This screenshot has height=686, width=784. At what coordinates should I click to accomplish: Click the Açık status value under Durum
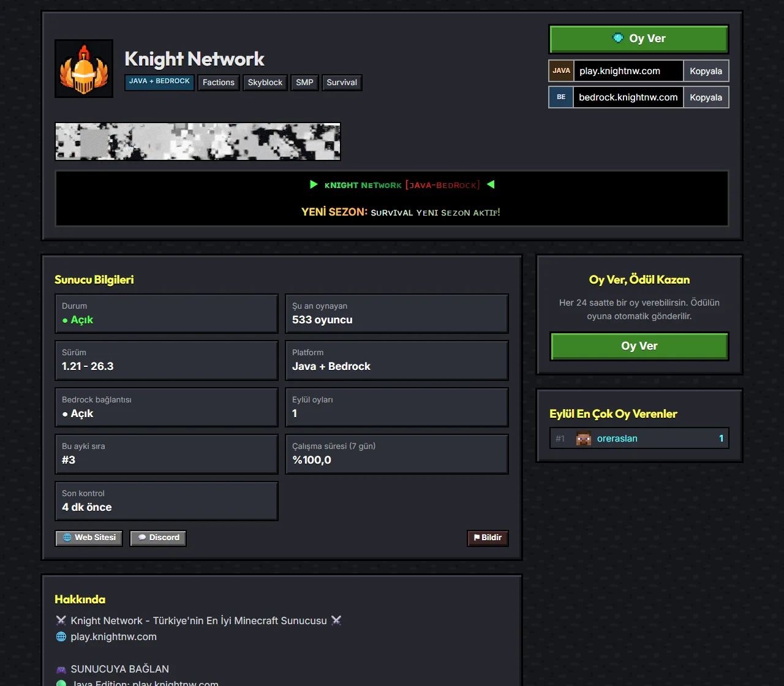(x=78, y=320)
